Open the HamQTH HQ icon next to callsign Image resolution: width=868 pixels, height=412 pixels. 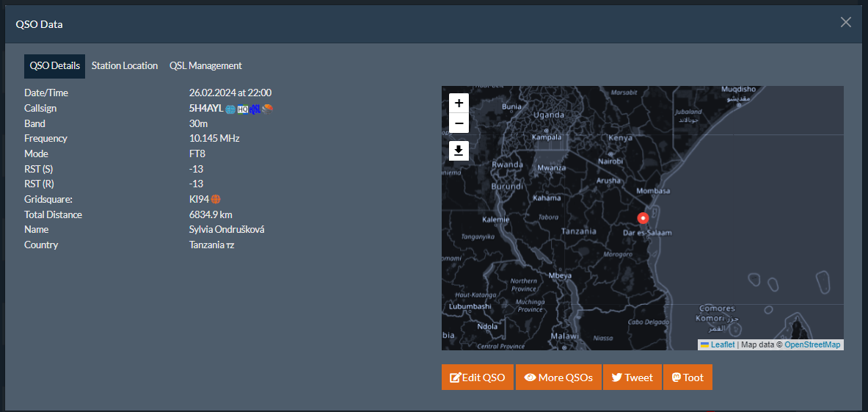[242, 109]
